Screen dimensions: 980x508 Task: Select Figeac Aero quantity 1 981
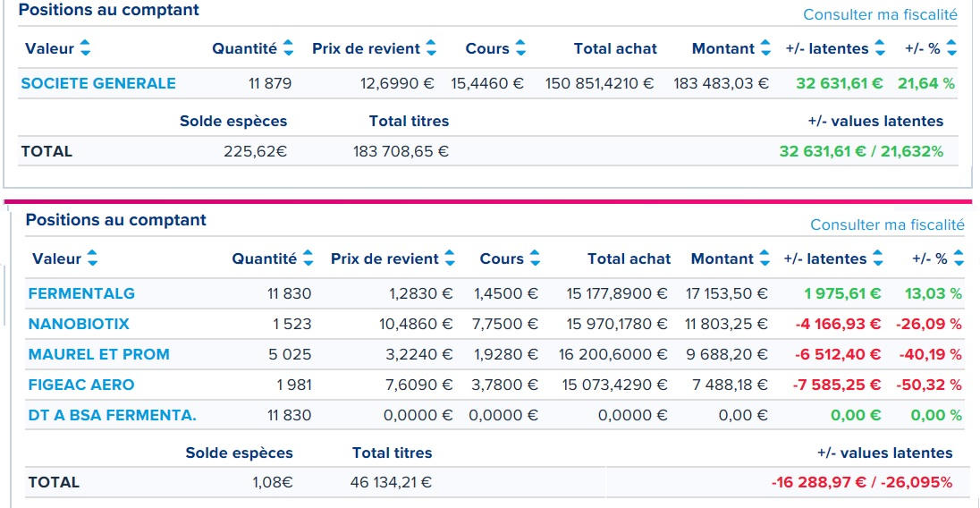(294, 385)
